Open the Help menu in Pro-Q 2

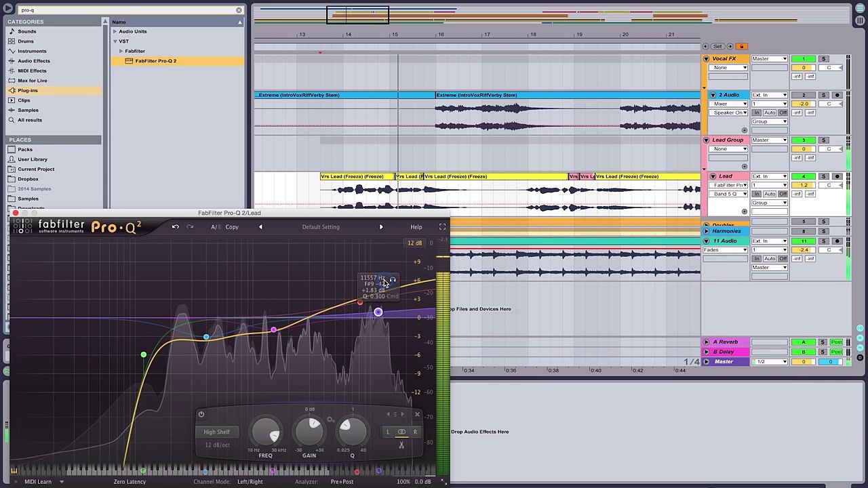[416, 227]
